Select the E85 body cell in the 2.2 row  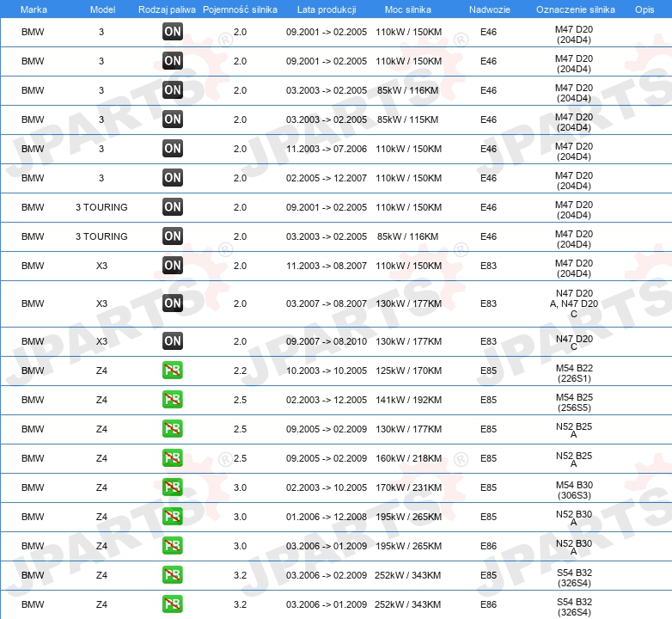[x=489, y=371]
